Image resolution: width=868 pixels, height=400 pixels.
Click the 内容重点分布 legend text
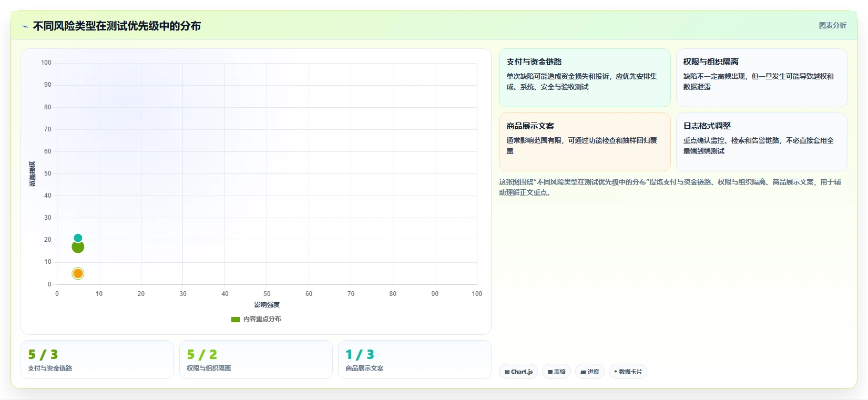(262, 319)
